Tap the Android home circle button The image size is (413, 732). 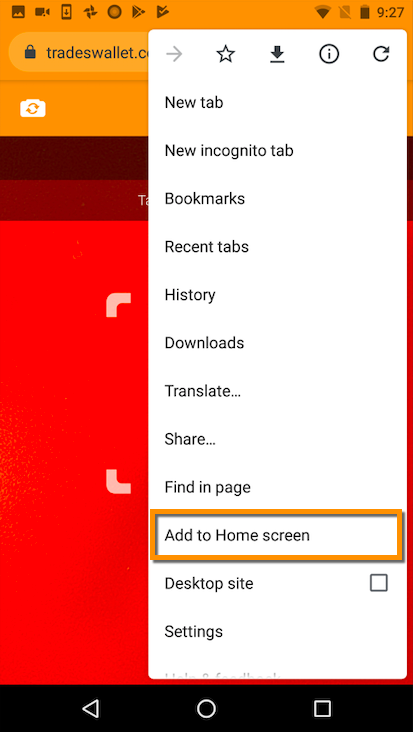206,708
